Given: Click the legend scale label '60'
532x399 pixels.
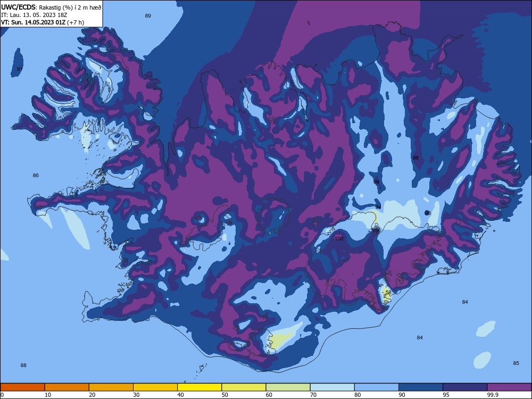Looking at the screenshot, I should click(x=269, y=395).
